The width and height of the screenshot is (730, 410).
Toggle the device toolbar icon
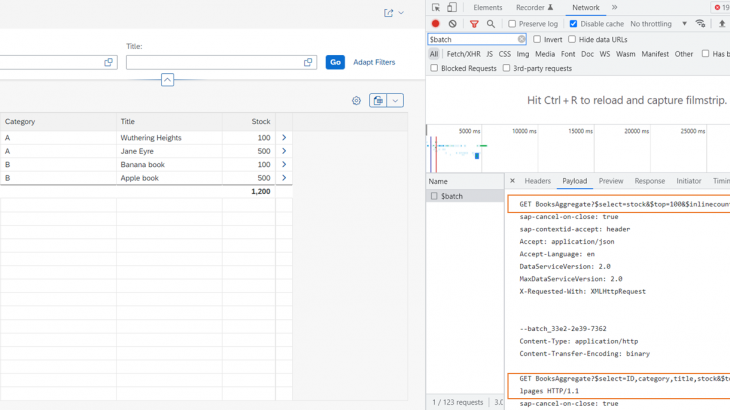(x=452, y=7)
